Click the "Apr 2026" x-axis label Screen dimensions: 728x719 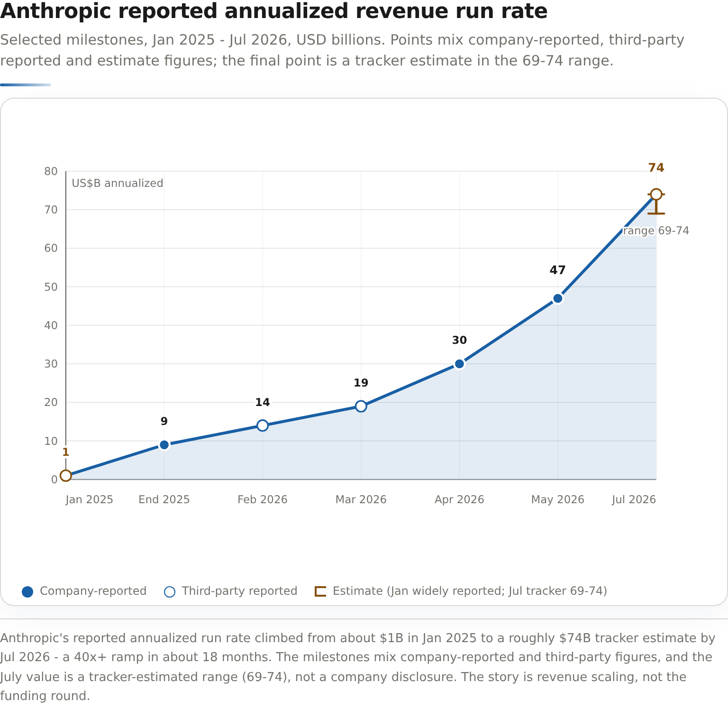(459, 499)
